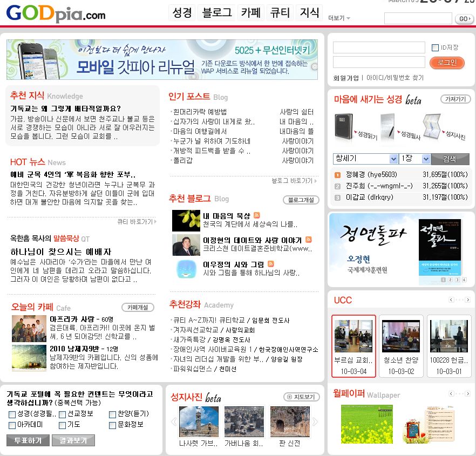Open the 1장 chapter dropdown

[414, 159]
